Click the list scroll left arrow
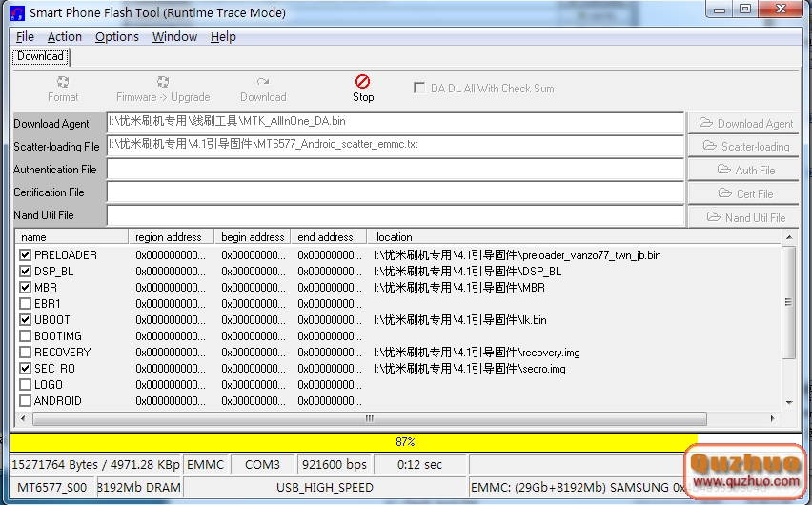This screenshot has width=812, height=505. (23, 418)
